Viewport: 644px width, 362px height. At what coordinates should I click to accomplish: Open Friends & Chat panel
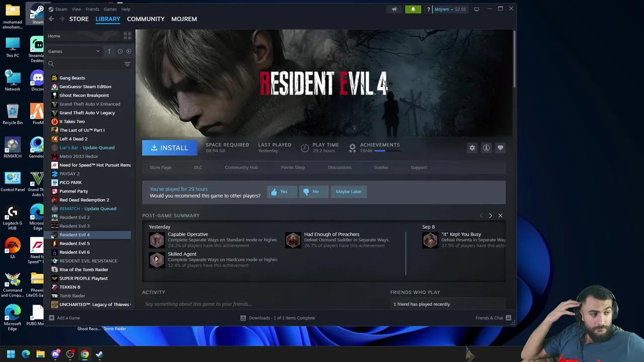point(493,318)
